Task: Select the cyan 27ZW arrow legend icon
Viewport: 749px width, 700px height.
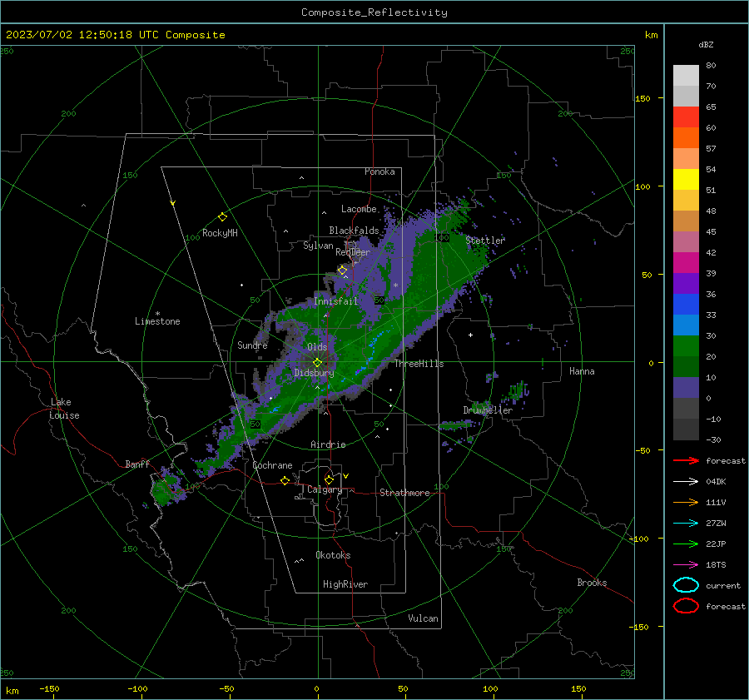Action: pos(686,523)
